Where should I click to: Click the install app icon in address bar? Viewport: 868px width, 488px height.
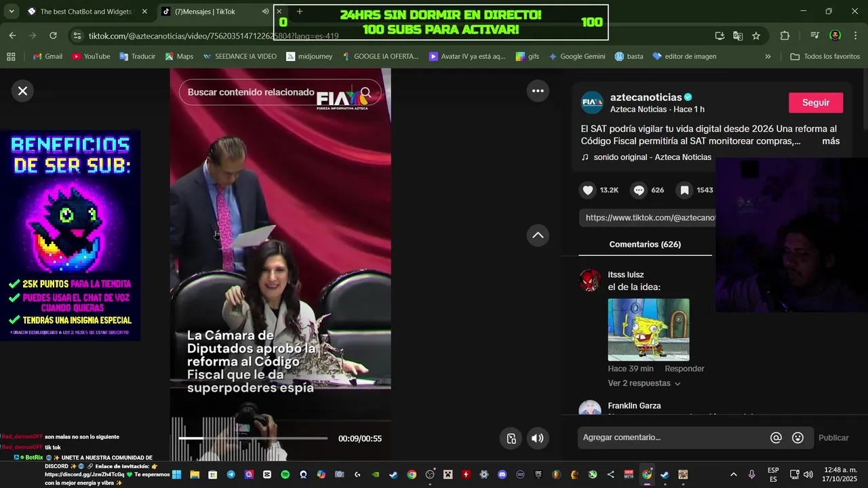tap(719, 36)
